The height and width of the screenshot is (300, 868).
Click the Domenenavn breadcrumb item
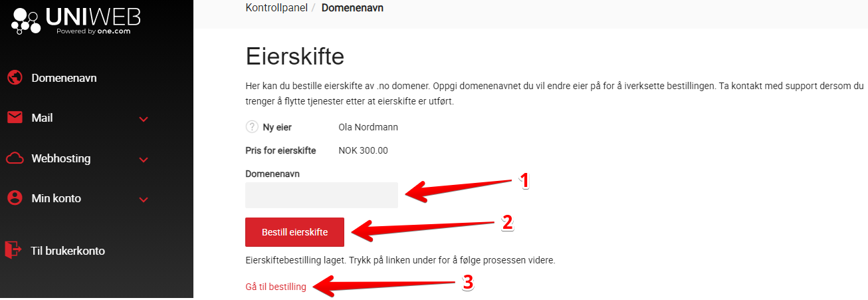coord(352,8)
